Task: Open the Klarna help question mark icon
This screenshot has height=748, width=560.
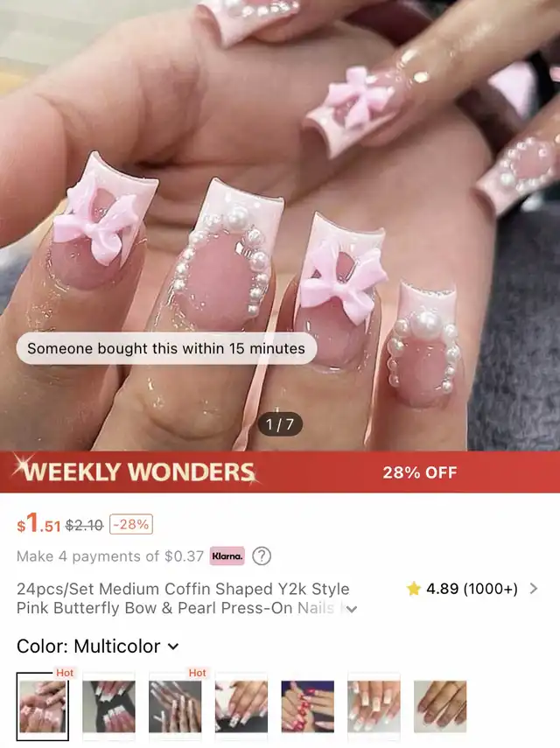Action: click(x=262, y=556)
